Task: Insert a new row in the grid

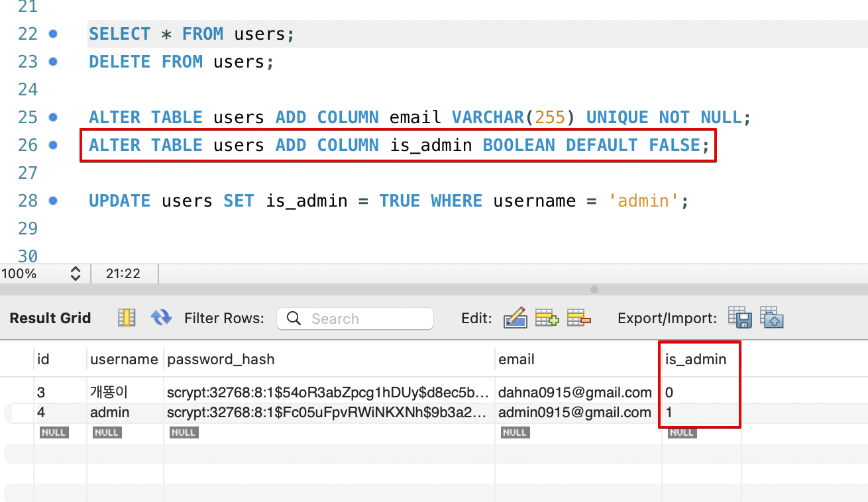Action: tap(547, 318)
